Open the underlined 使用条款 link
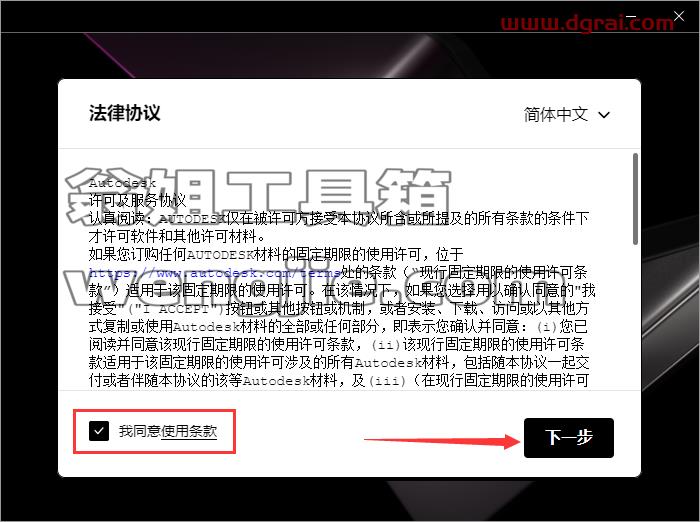This screenshot has width=700, height=522. [x=189, y=431]
